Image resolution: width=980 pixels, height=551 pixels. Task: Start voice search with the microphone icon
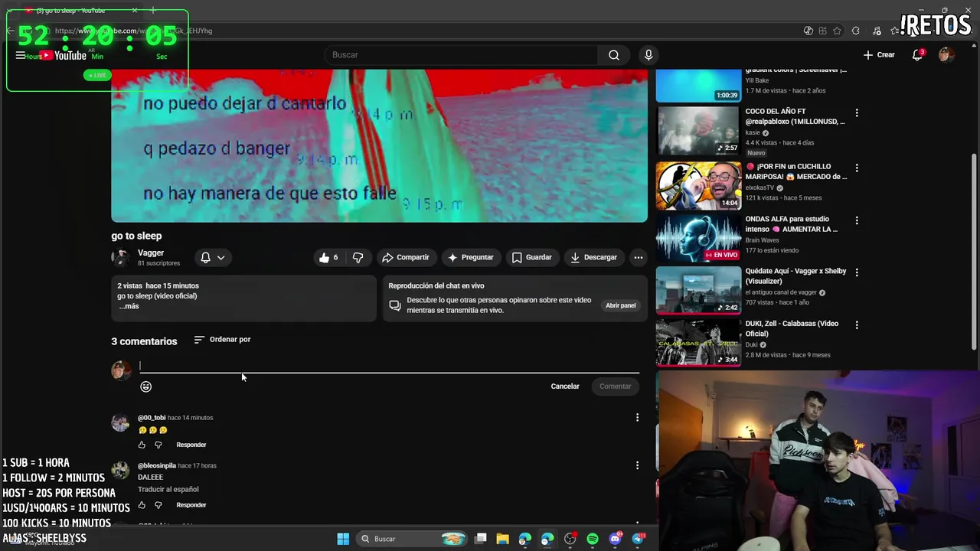(x=648, y=55)
